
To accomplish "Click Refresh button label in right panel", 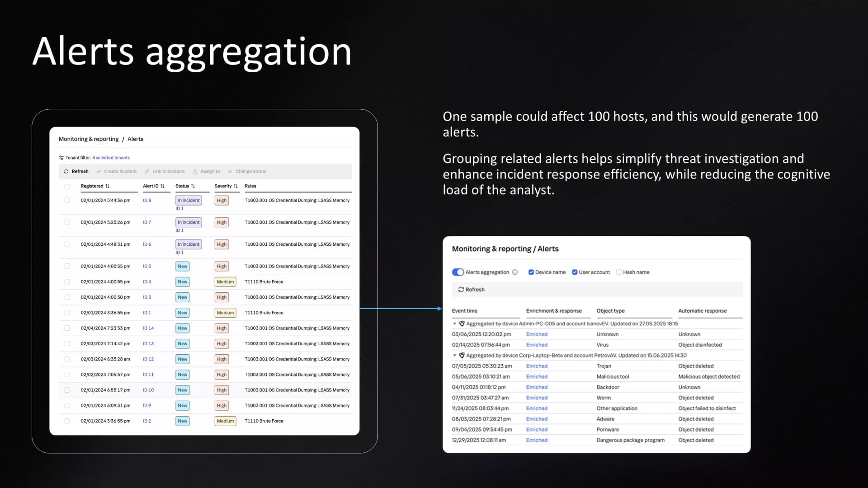I will [x=475, y=290].
